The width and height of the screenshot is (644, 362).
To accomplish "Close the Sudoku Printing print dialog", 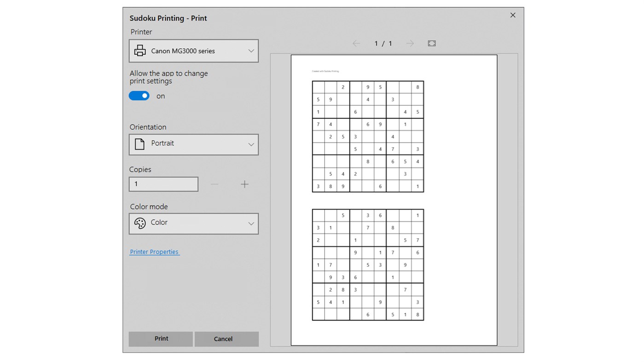I will 512,15.
